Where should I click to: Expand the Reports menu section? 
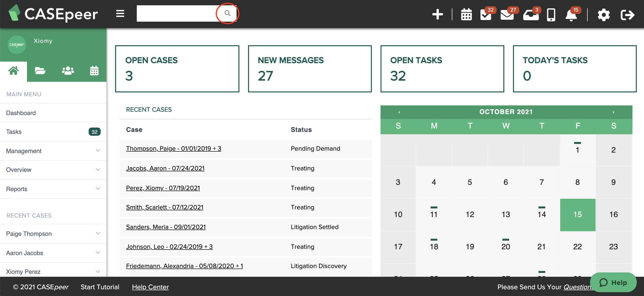[98, 189]
